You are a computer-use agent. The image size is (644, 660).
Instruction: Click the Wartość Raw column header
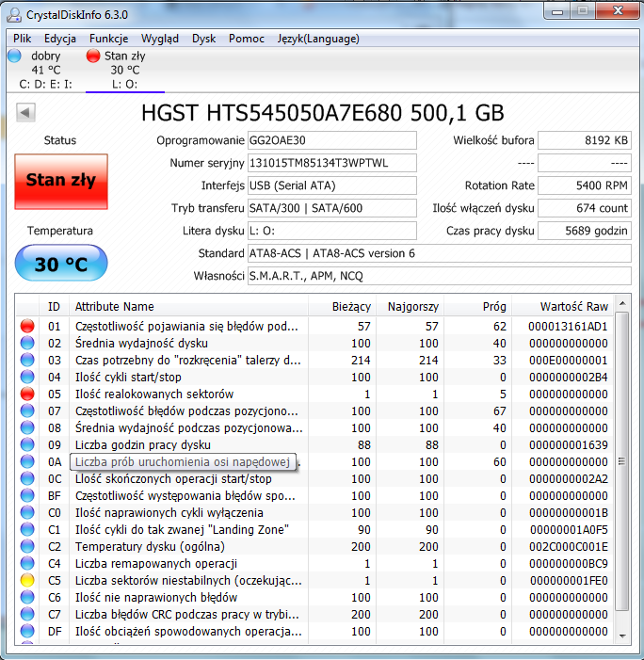tap(562, 306)
